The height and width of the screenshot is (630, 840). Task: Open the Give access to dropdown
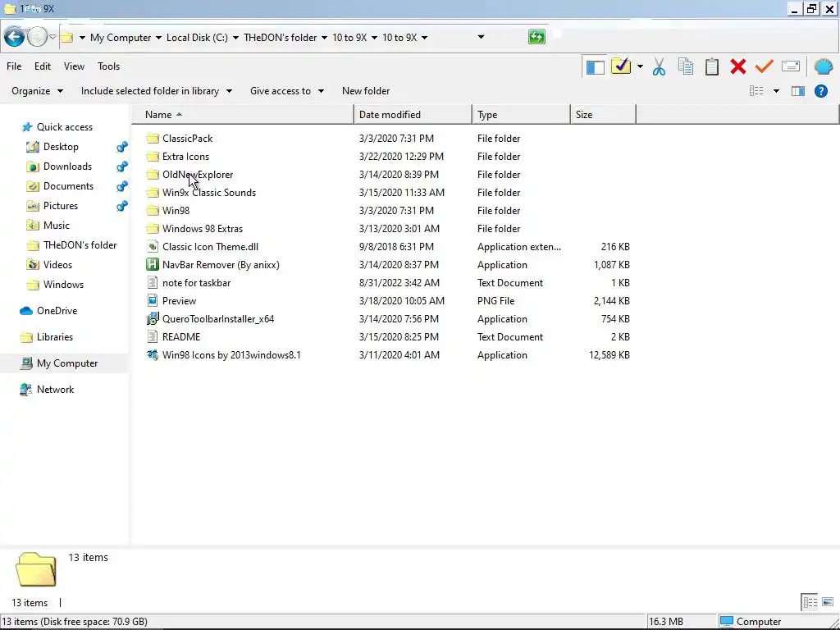286,91
